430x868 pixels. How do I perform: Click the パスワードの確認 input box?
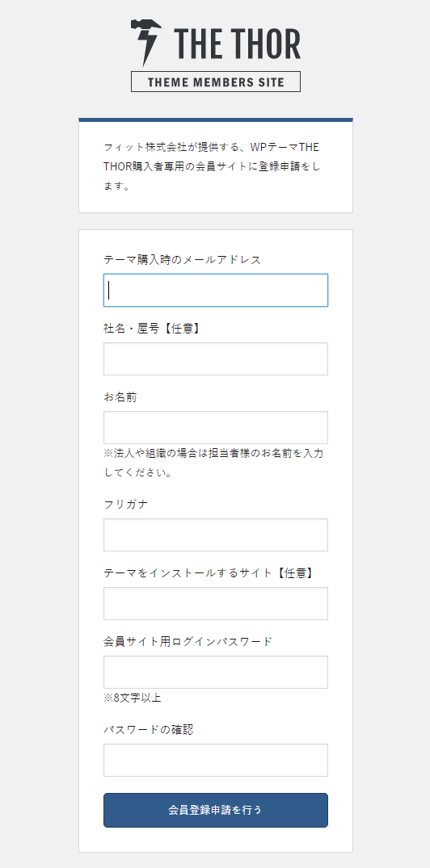[x=216, y=760]
